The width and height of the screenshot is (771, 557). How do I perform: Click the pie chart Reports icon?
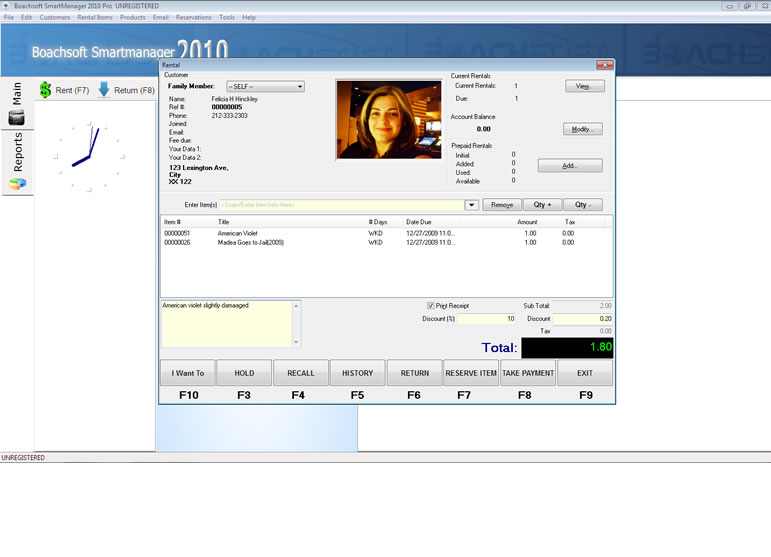(x=17, y=184)
